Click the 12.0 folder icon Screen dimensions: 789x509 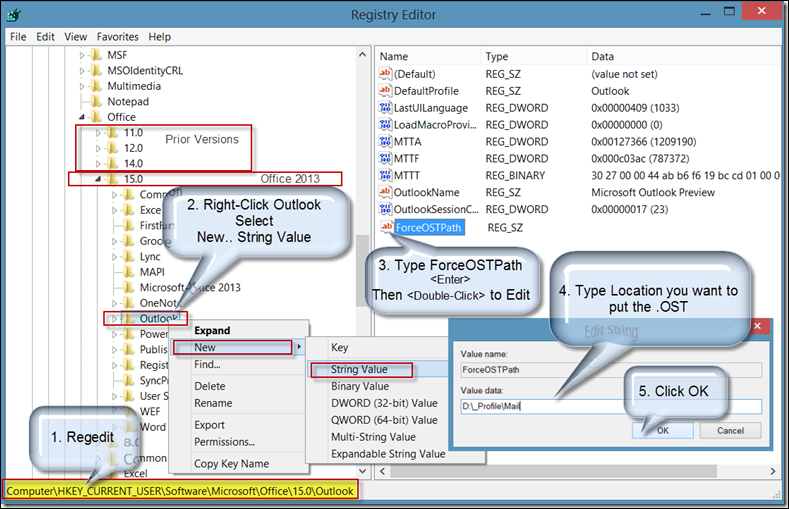pos(113,148)
